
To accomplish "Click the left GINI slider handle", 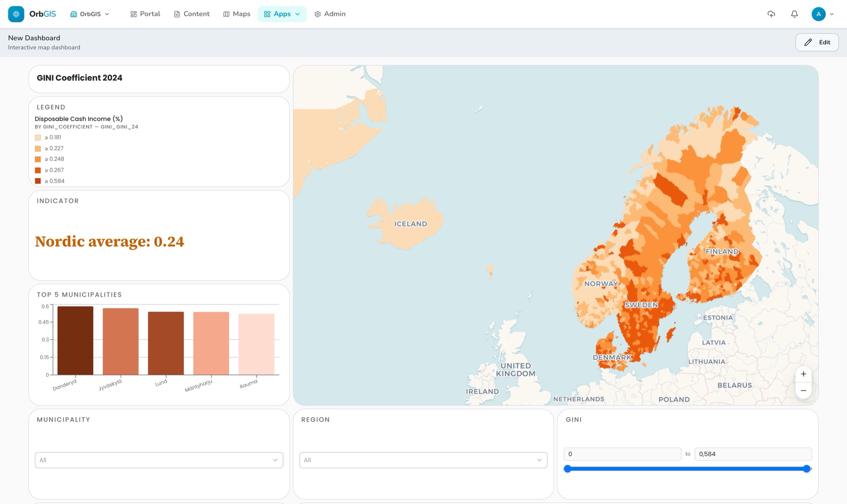I will [x=567, y=469].
